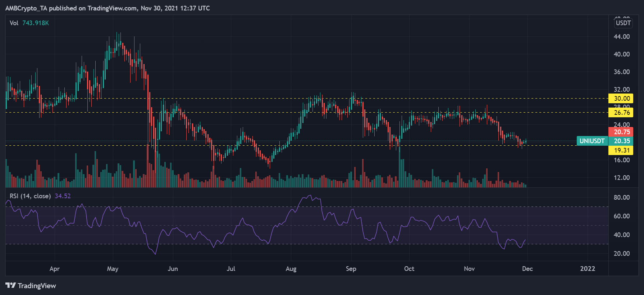This screenshot has width=644, height=295.
Task: Click the 44.00 price axis label
Action: coord(621,37)
